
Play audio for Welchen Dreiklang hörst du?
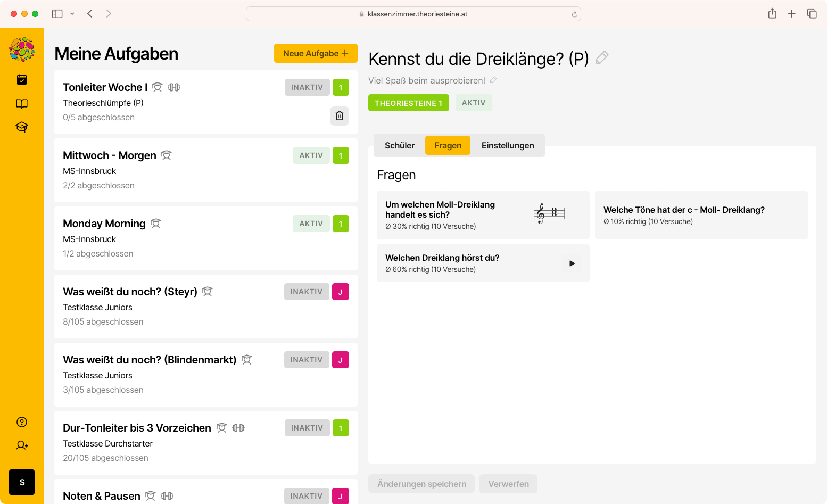572,263
